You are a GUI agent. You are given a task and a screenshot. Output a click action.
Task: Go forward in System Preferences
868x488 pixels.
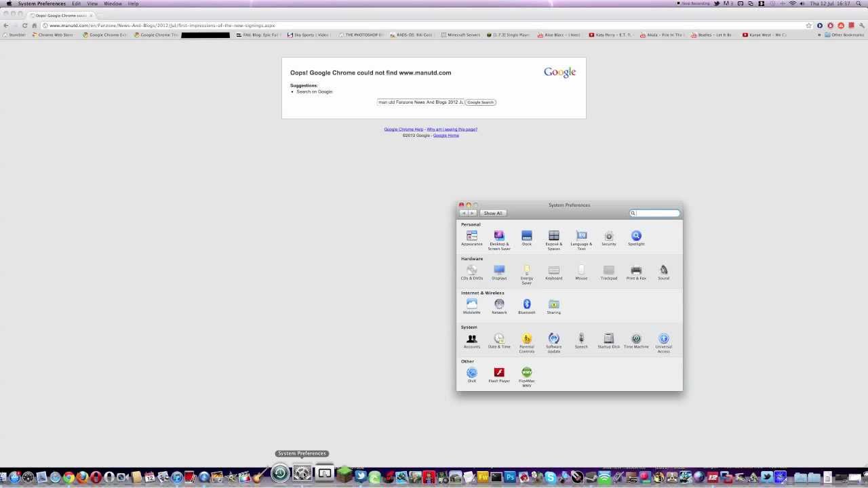[472, 213]
